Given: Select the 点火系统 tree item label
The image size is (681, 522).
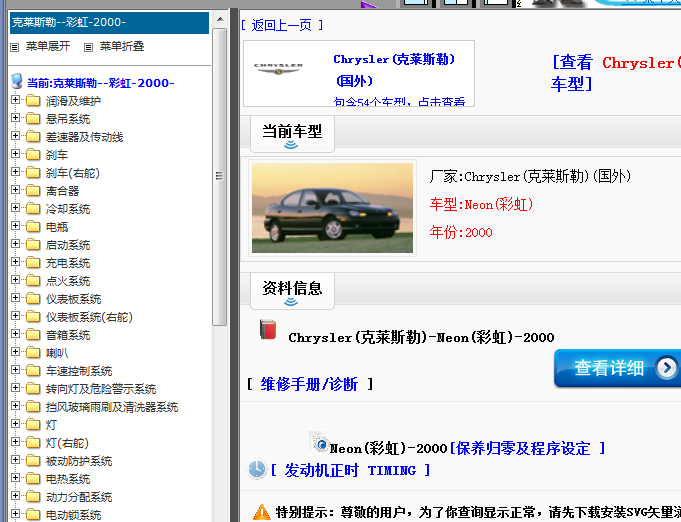Looking at the screenshot, I should pyautogui.click(x=68, y=281).
